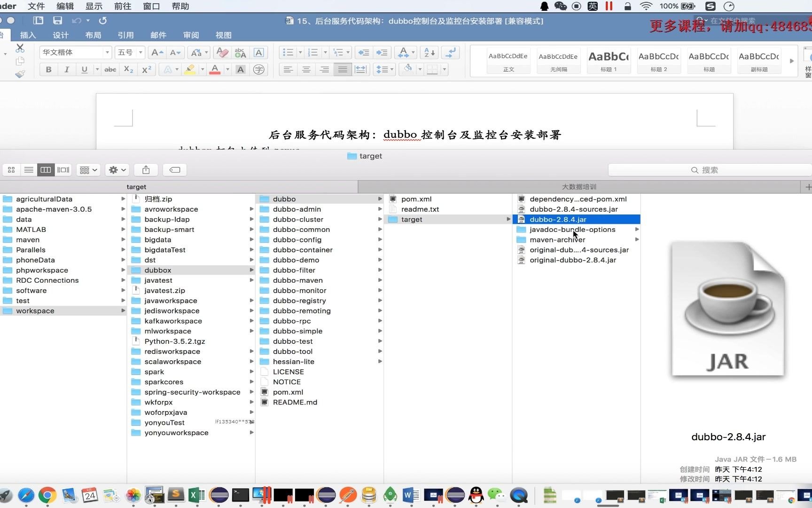Toggle superscript X2 formatting
This screenshot has width=812, height=508.
(147, 70)
